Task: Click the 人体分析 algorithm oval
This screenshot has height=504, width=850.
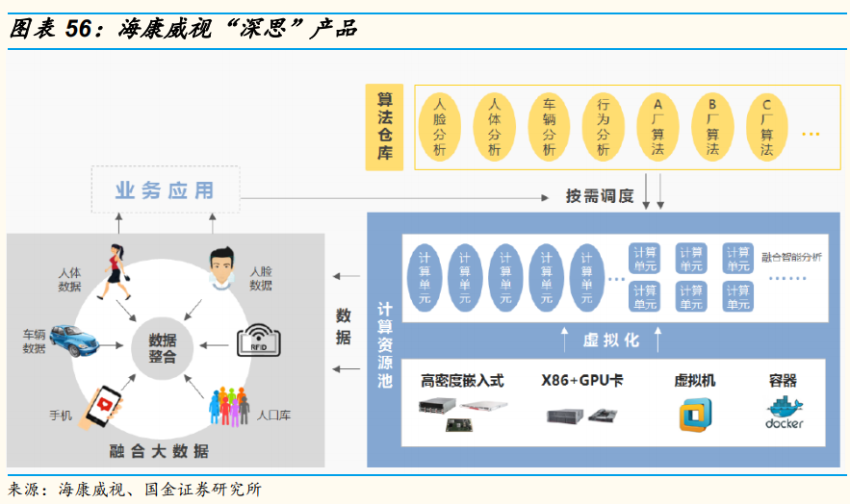Action: 494,127
